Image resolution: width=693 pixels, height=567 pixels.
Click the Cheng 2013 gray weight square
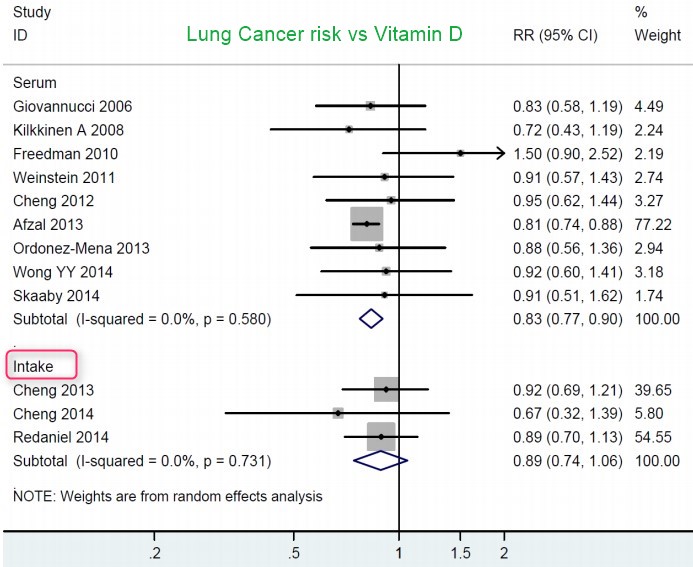pos(386,389)
